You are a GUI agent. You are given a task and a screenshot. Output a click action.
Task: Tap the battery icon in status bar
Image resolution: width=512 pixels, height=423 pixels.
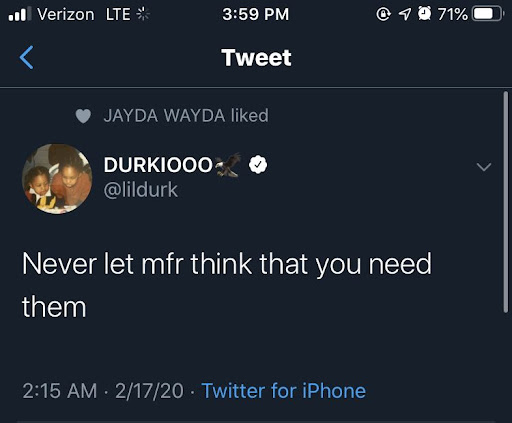pyautogui.click(x=487, y=14)
